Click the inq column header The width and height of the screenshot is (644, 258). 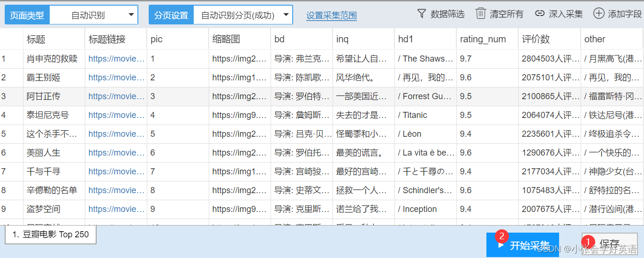[x=364, y=39]
